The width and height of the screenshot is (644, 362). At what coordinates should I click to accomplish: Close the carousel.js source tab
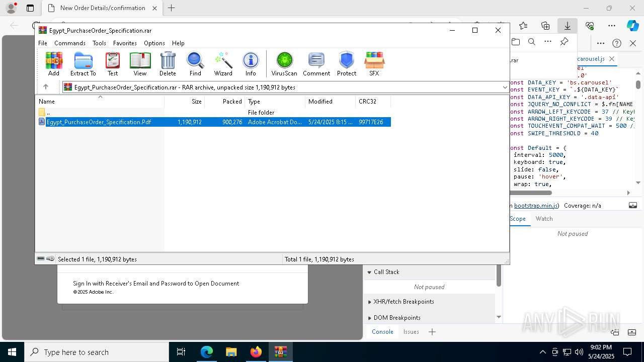[x=612, y=59]
